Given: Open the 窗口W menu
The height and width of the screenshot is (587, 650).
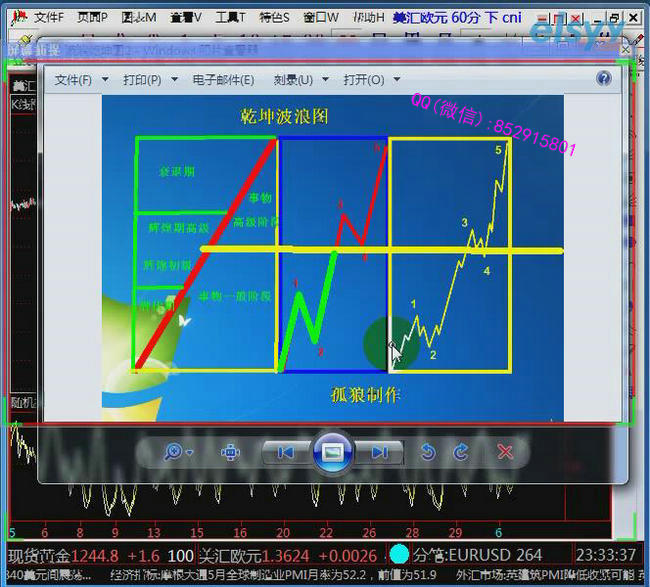Looking at the screenshot, I should pyautogui.click(x=320, y=17).
